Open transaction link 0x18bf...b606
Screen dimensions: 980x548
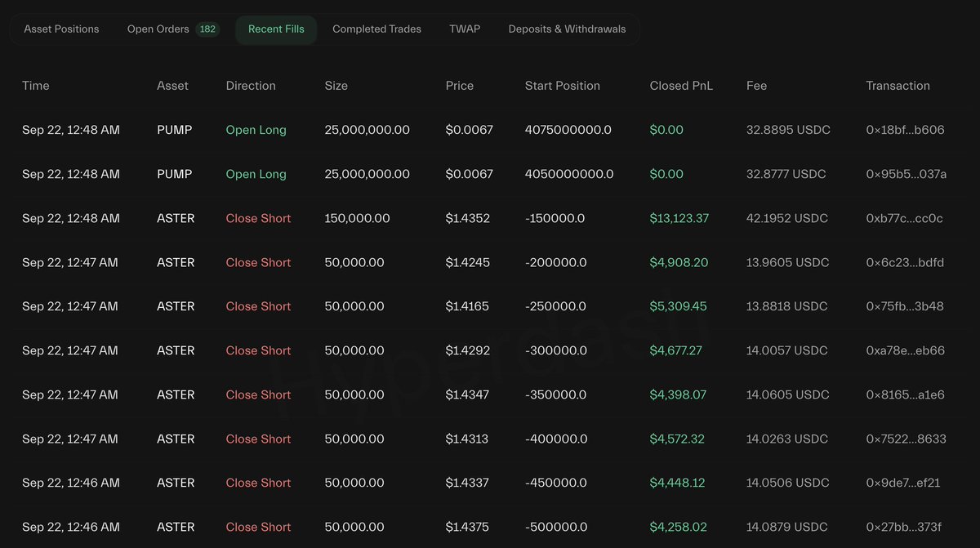click(905, 130)
